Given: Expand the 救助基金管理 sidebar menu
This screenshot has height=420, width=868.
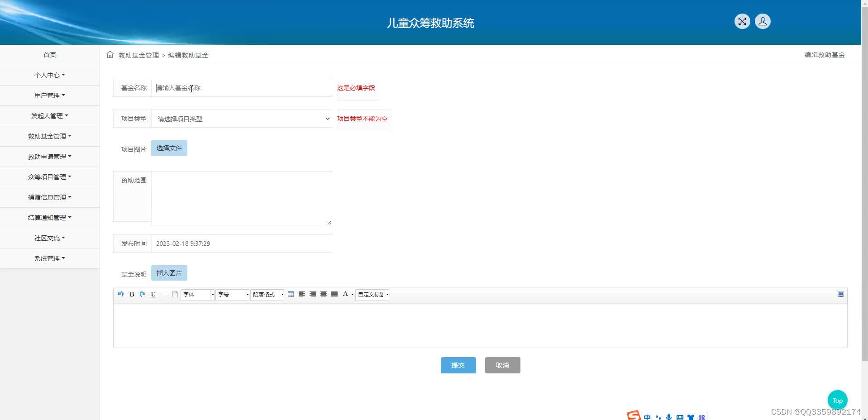Looking at the screenshot, I should [50, 136].
